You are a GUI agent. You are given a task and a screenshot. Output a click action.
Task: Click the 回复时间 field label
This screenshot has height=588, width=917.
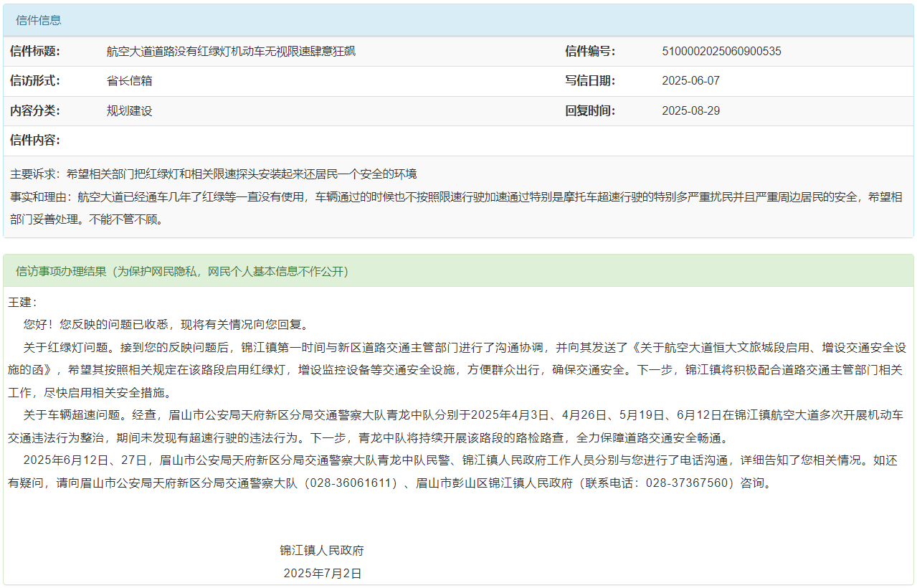coord(590,111)
